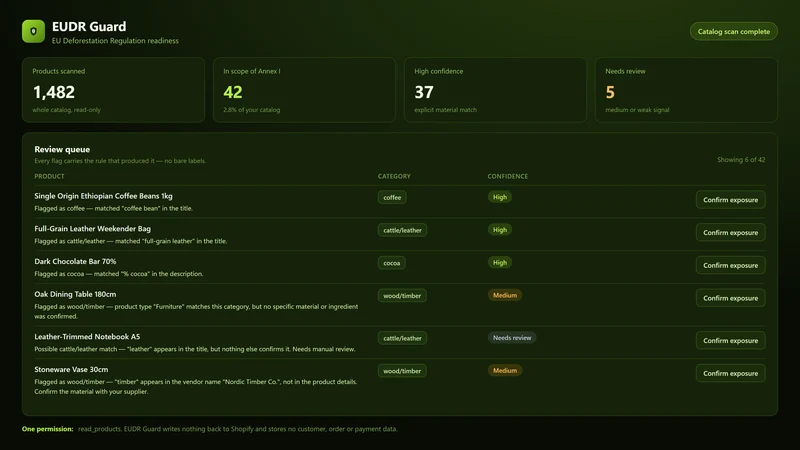This screenshot has height=450, width=800.
Task: Select wood/timber tag on Stoneware Vase row
Action: pos(402,371)
